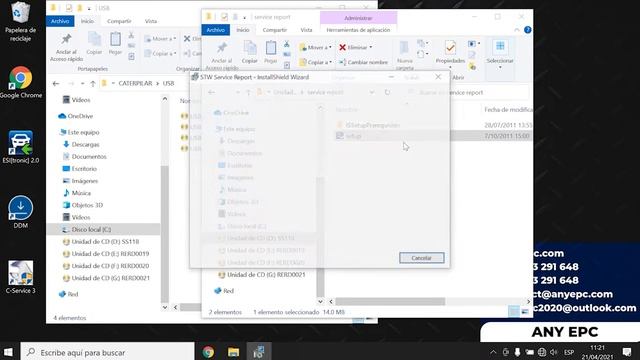Select Disco local (C:) in USB window

(87, 229)
